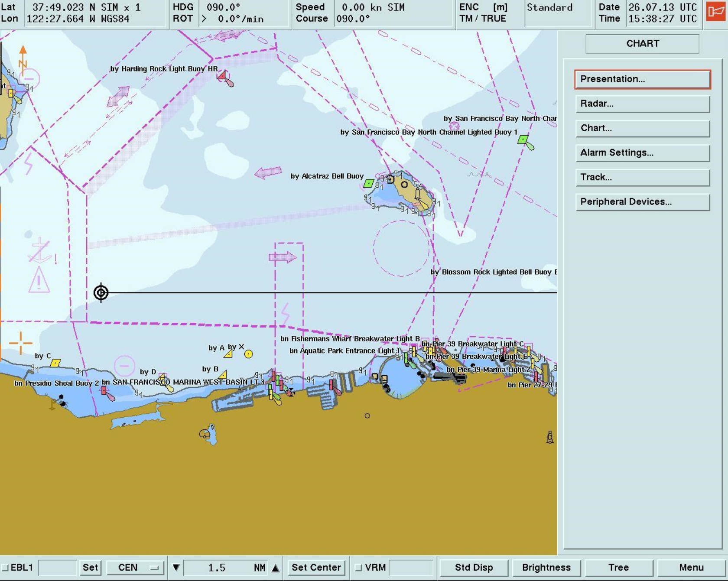
Task: Enable the EBL1 checkbox
Action: point(6,568)
